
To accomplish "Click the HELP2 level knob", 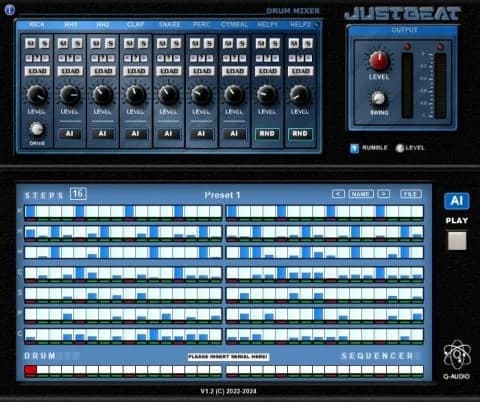I will (x=300, y=95).
